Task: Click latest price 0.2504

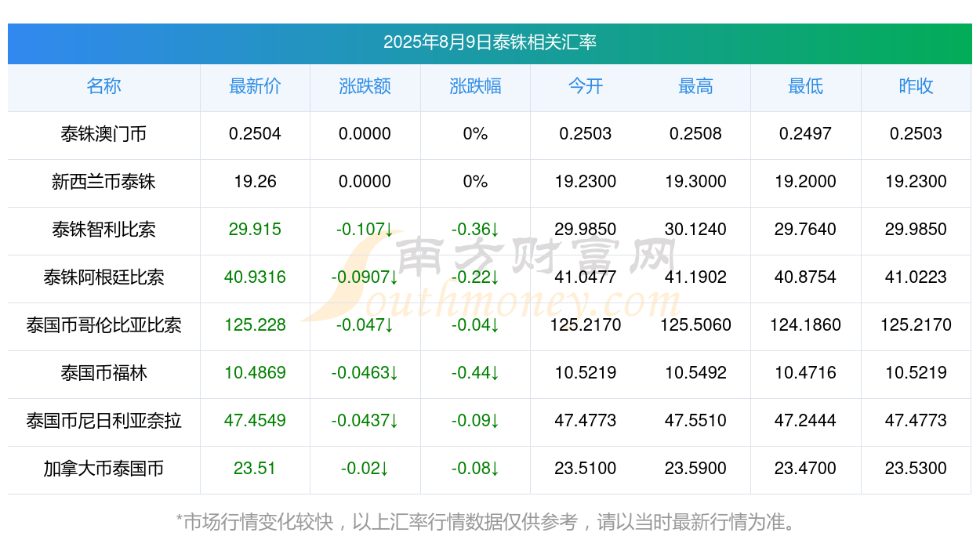Action: (255, 134)
